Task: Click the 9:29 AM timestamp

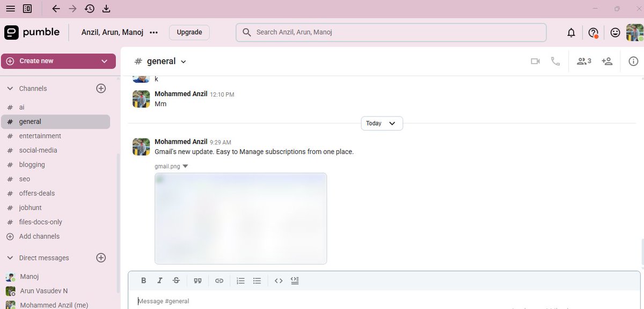Action: (221, 142)
